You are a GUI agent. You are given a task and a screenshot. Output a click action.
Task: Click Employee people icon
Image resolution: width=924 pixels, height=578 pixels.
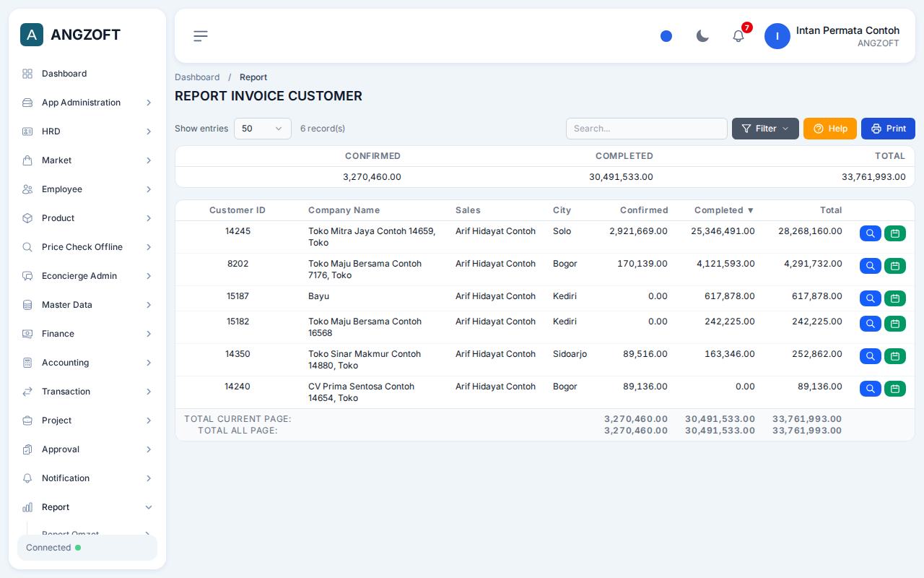pos(27,189)
